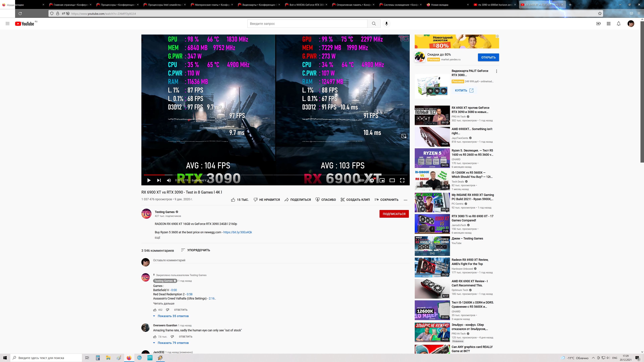Skip to the next video
644x362 pixels.
pyautogui.click(x=159, y=180)
